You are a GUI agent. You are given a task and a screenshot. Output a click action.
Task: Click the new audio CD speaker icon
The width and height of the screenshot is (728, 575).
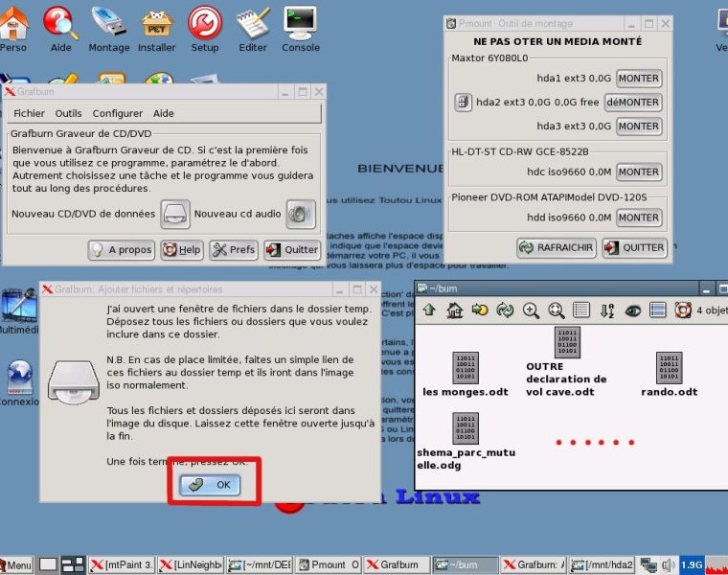coord(301,215)
